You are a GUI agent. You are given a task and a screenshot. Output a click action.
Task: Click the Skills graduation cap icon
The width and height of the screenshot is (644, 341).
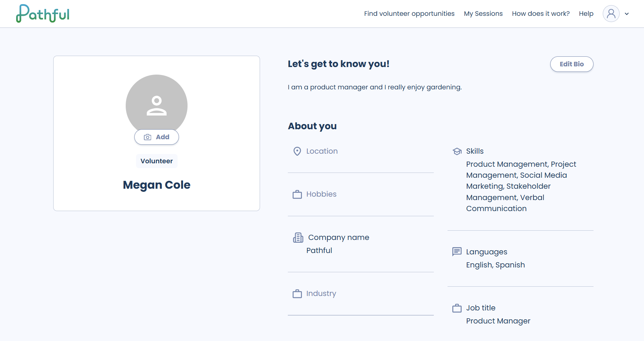[x=457, y=151]
